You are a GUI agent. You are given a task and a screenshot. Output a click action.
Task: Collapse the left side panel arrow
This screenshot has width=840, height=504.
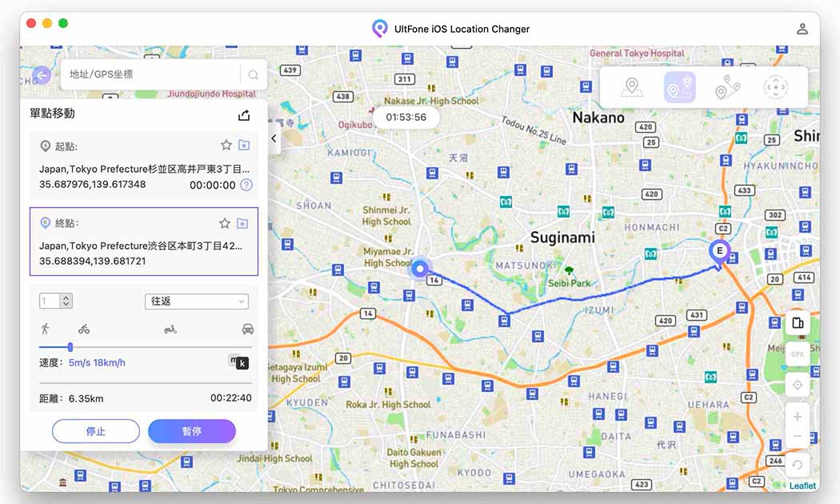click(x=274, y=138)
